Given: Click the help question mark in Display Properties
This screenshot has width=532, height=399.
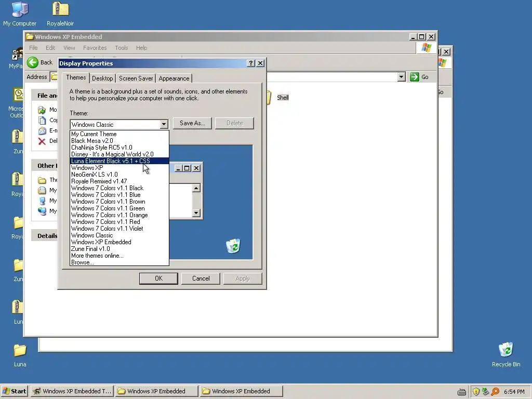Looking at the screenshot, I should pos(250,63).
